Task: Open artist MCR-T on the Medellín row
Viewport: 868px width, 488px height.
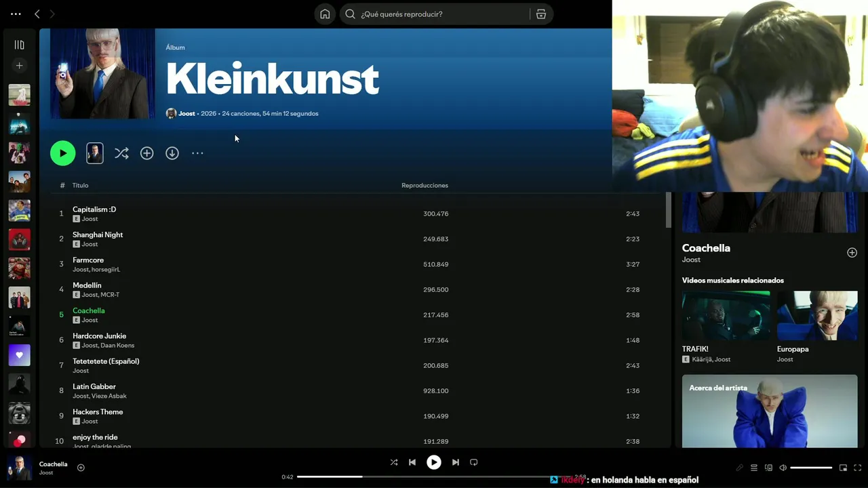Action: point(110,295)
